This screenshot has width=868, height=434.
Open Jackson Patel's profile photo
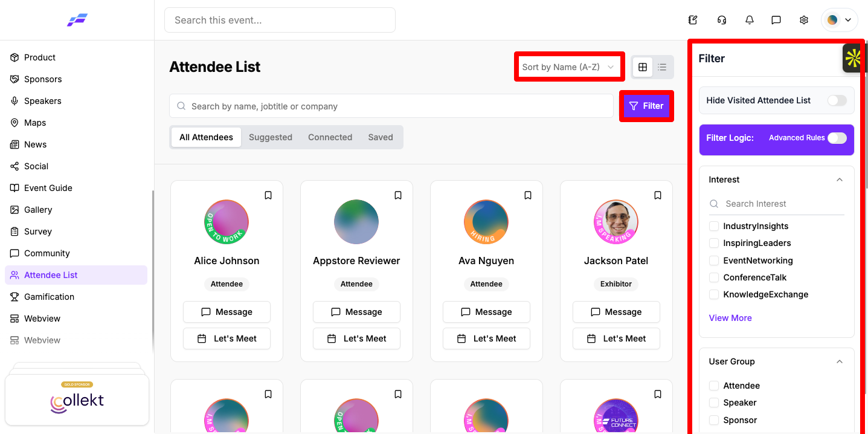click(616, 222)
